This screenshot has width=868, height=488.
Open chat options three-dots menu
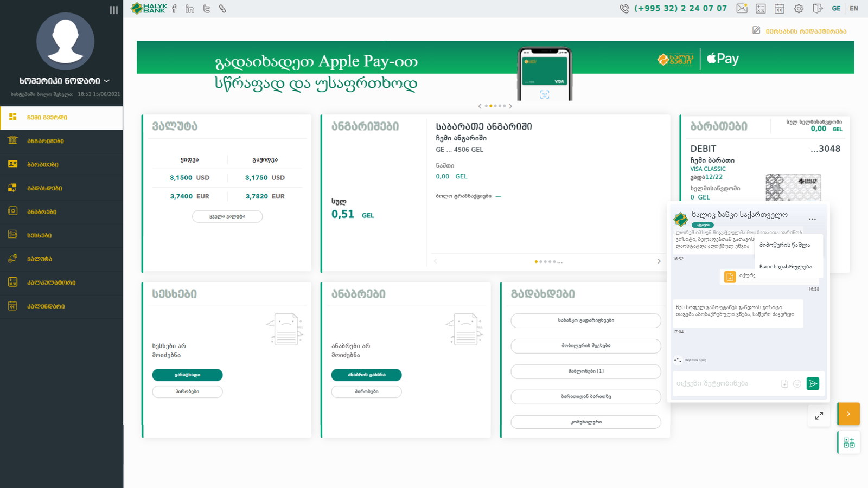tap(812, 219)
